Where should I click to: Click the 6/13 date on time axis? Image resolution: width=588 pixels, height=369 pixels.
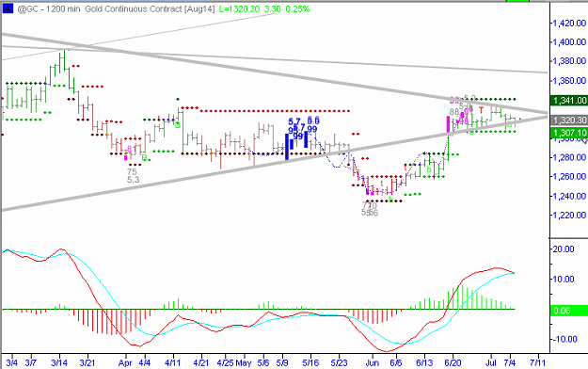coord(424,363)
